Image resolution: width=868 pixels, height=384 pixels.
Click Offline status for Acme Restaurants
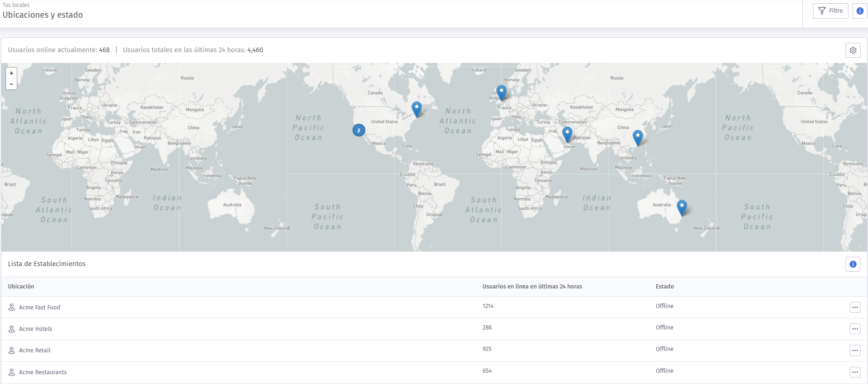665,371
